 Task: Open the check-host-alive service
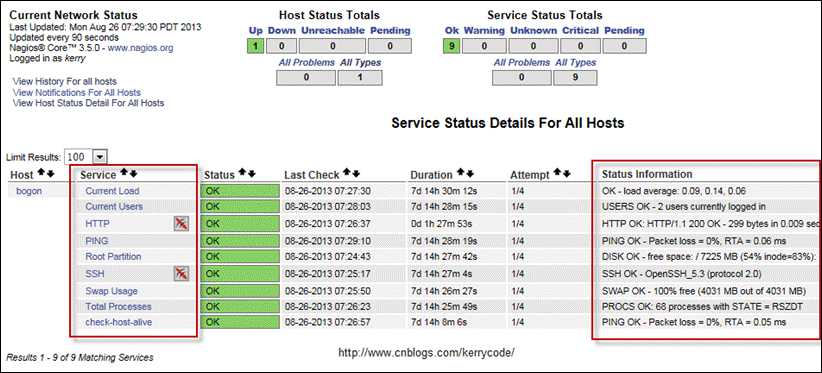pos(118,322)
